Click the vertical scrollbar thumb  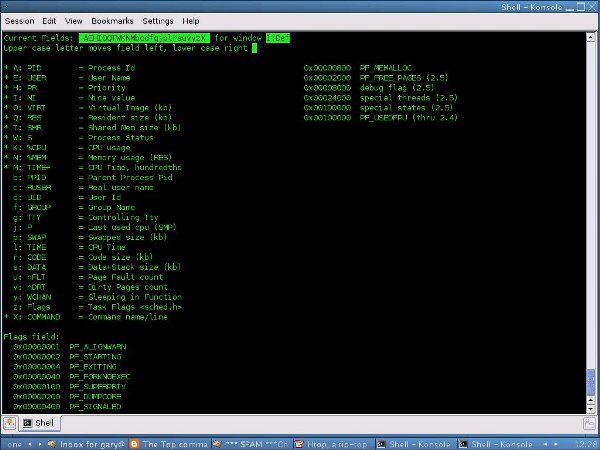click(590, 382)
